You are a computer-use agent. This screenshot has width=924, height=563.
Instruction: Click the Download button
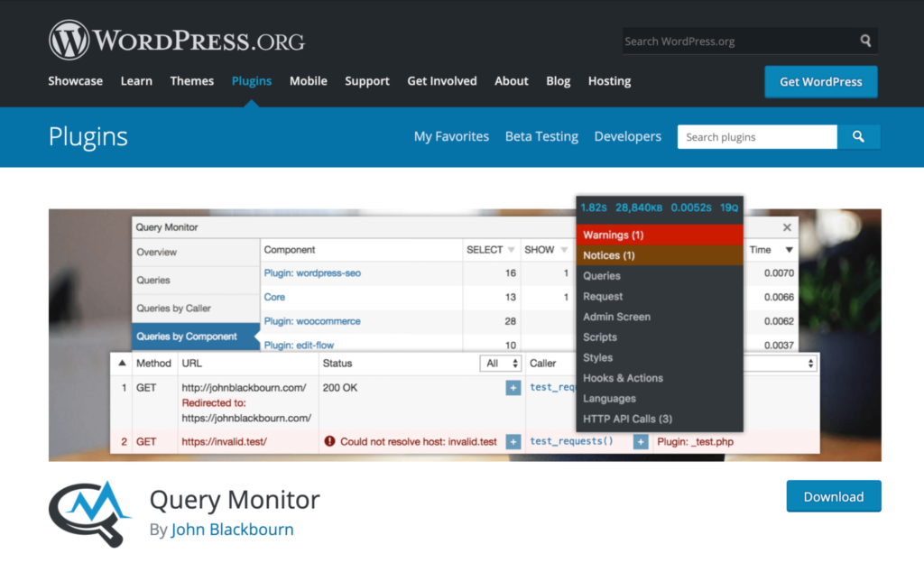click(x=834, y=496)
